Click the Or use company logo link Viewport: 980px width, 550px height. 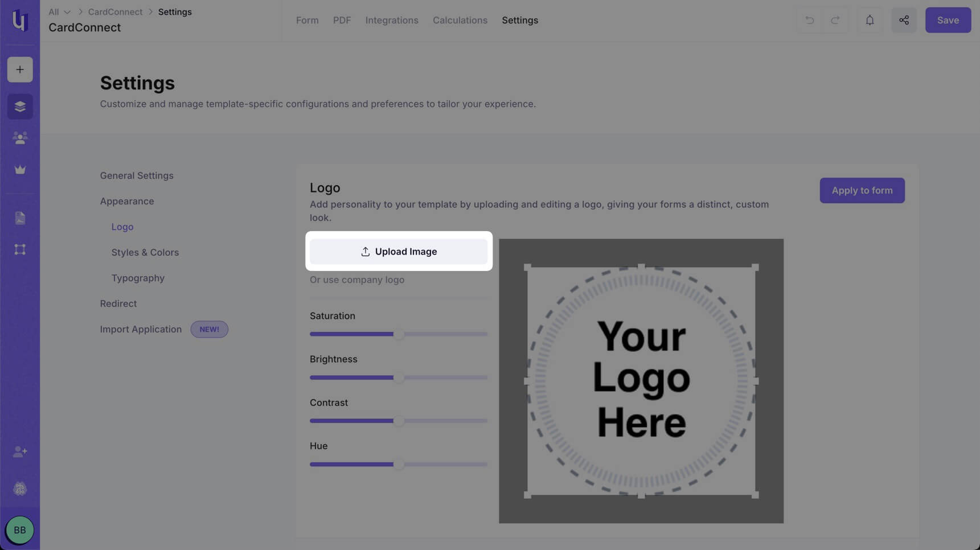357,280
